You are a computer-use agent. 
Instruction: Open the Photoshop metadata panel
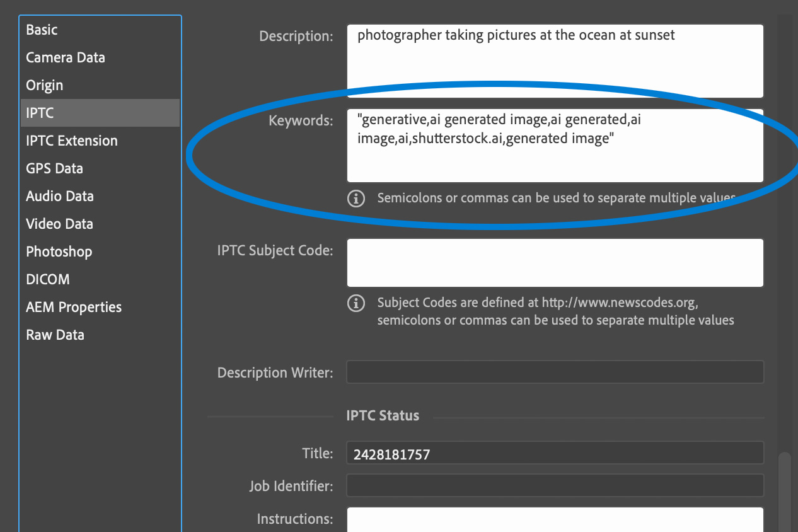(59, 252)
